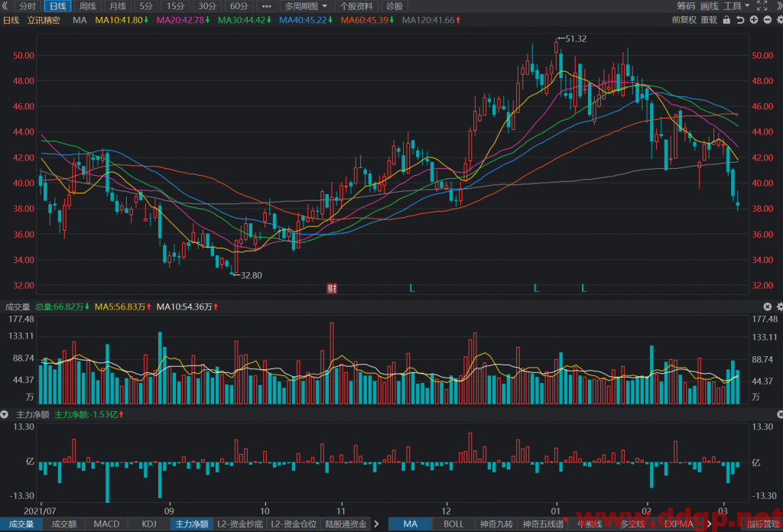Select the L2-资金仓位 indicator tab
This screenshot has width=783, height=532.
294,524
